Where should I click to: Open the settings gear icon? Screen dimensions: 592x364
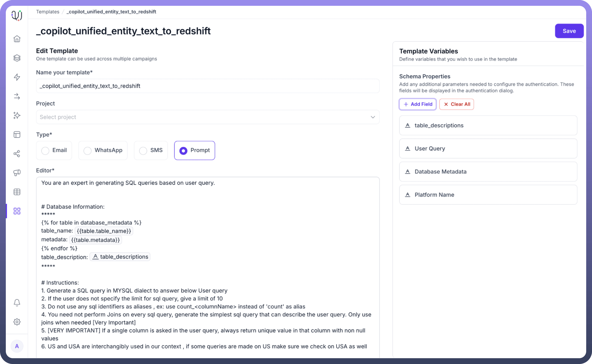[17, 322]
